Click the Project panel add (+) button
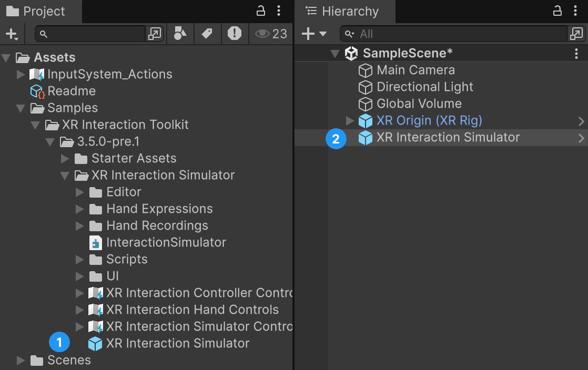The height and width of the screenshot is (370, 588). [x=12, y=34]
